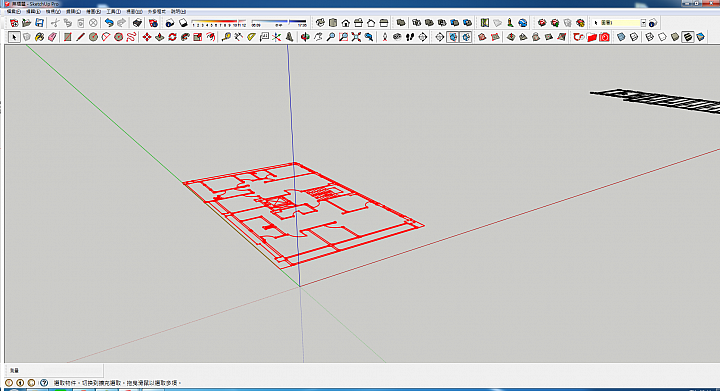
Task: Activate the Orbit camera tool
Action: coord(305,37)
